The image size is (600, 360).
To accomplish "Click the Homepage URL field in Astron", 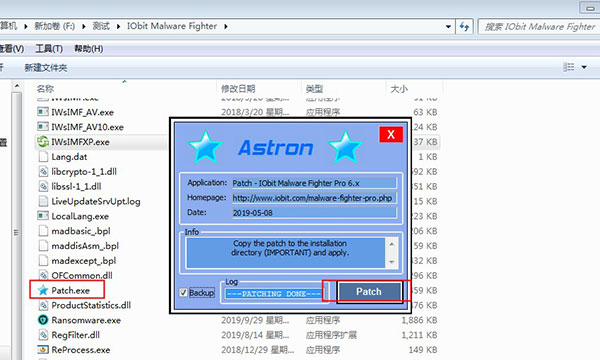I will click(x=314, y=198).
